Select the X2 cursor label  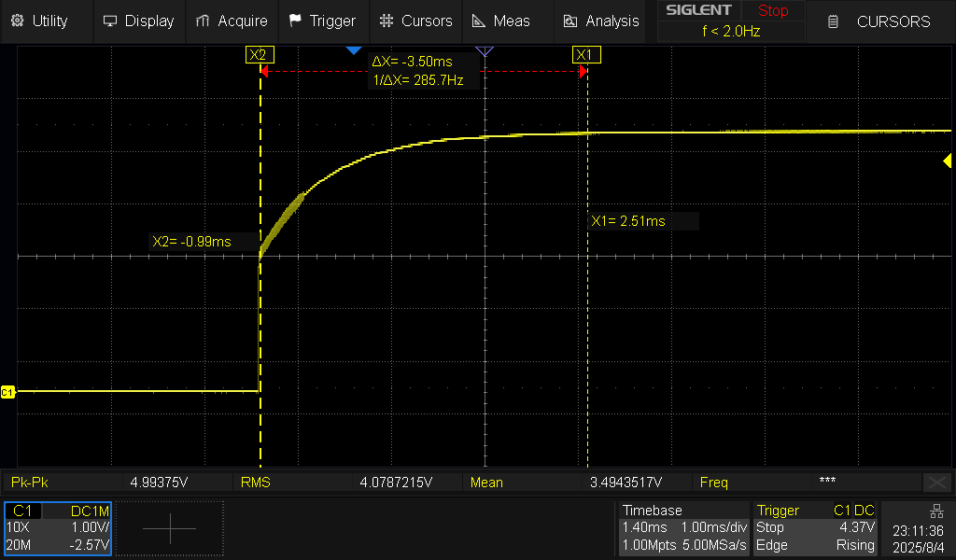pos(260,55)
